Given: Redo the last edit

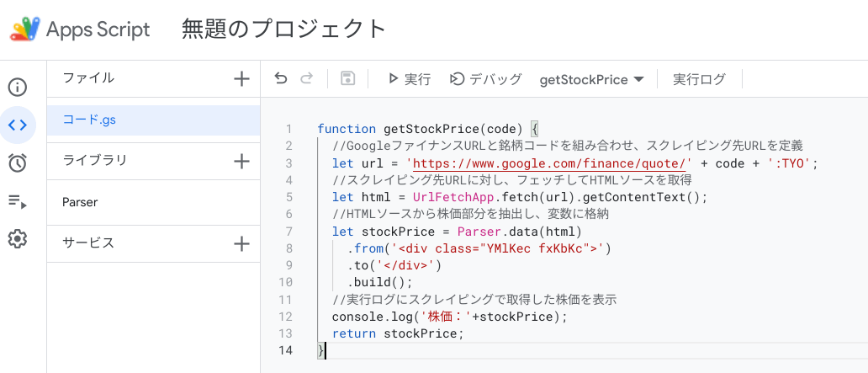Looking at the screenshot, I should pyautogui.click(x=306, y=78).
